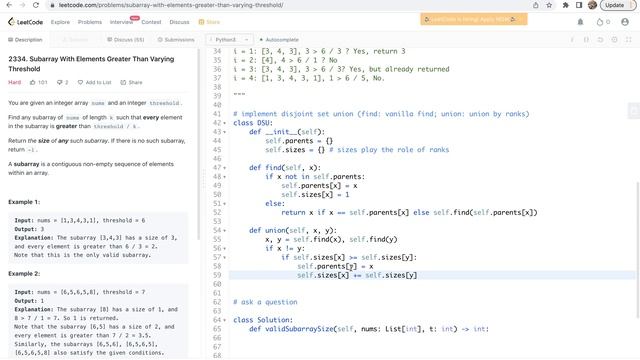Collapse the else block fold arrow on line 51
This screenshot has height=360, width=640.
(224, 204)
